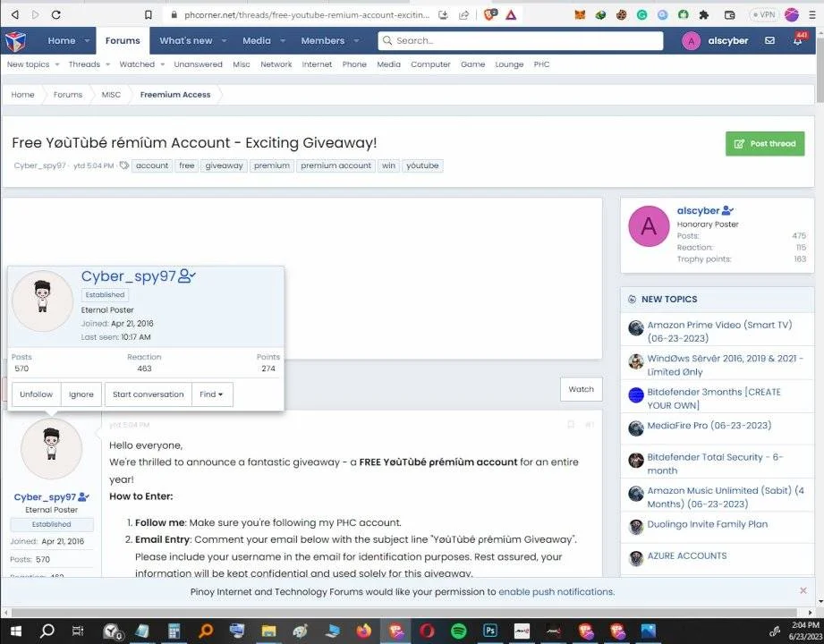The image size is (824, 644).
Task: Click the search field
Action: (520, 40)
